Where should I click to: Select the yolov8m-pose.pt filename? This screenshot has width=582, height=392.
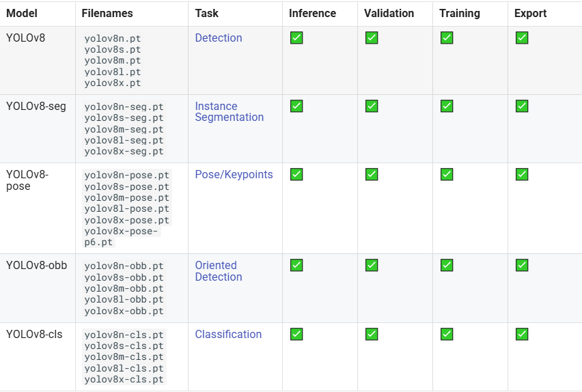pyautogui.click(x=126, y=198)
